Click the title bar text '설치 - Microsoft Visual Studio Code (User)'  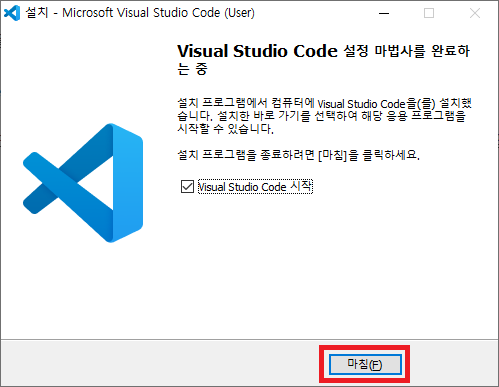coord(140,13)
